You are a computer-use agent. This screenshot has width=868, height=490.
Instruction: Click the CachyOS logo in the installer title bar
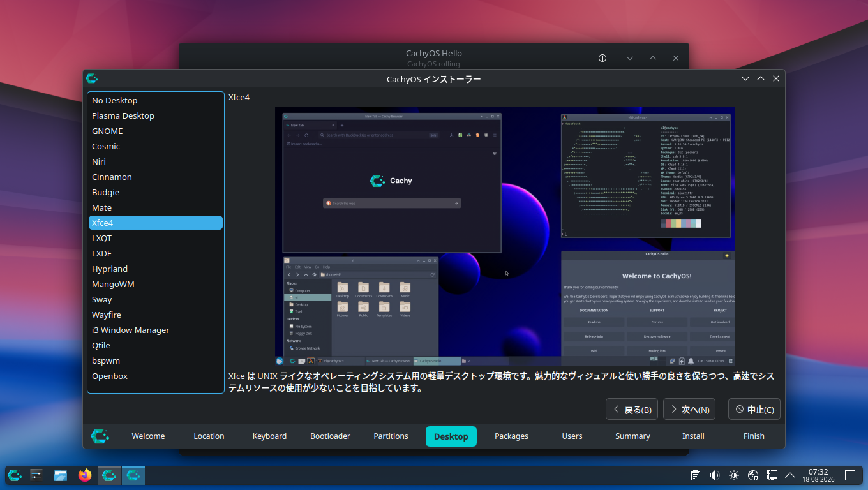coord(92,78)
